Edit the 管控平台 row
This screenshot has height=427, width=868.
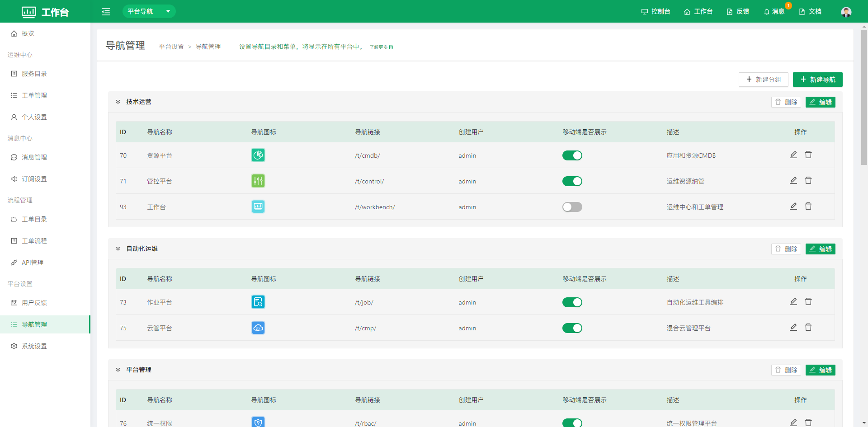(x=793, y=181)
